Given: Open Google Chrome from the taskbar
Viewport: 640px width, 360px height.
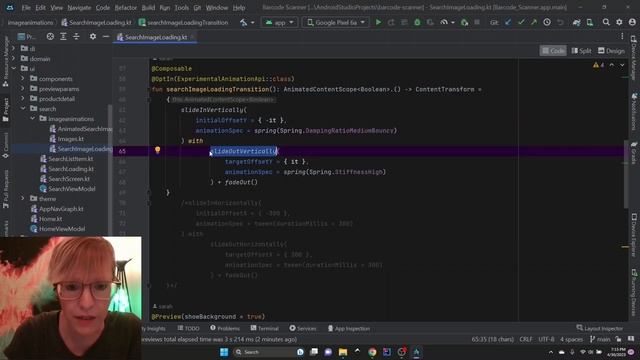Looking at the screenshot, I should point(372,352).
